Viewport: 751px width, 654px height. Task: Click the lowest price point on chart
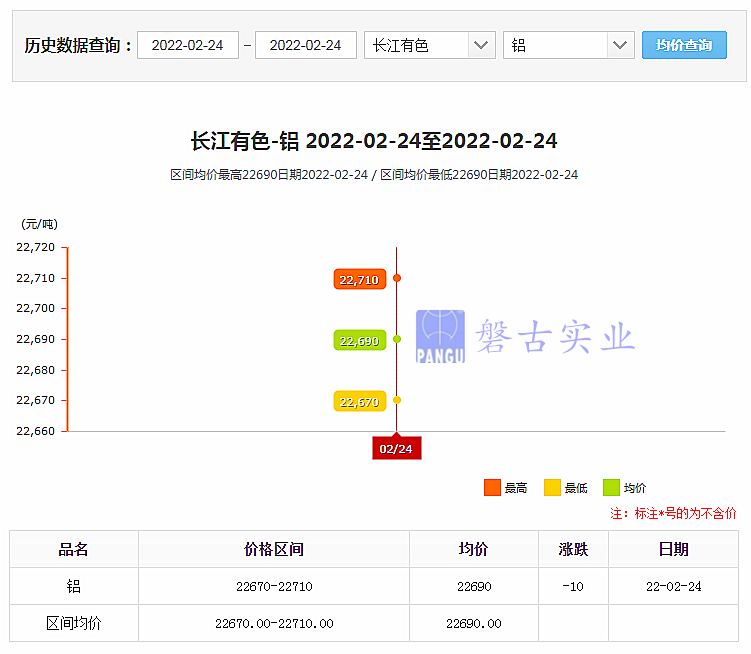click(x=397, y=400)
